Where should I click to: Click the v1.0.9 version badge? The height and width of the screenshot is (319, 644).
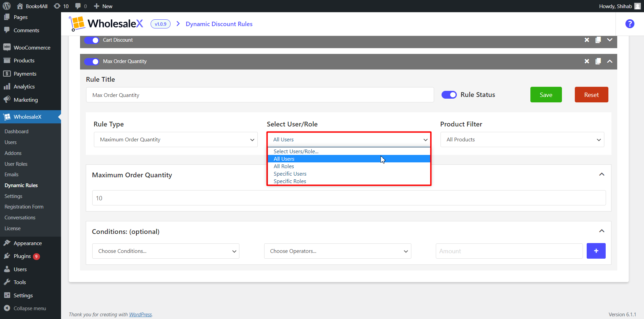160,24
